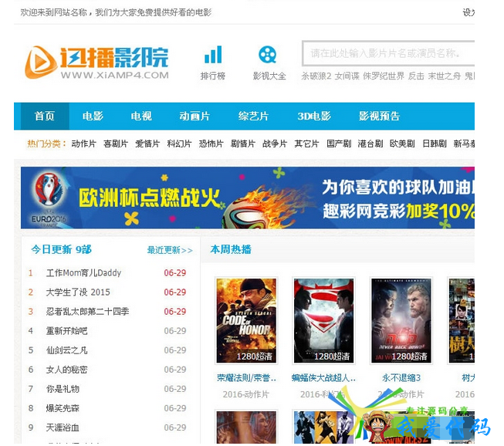Image resolution: width=504 pixels, height=446 pixels.
Task: Select the 剧情片 category link
Action: (243, 144)
